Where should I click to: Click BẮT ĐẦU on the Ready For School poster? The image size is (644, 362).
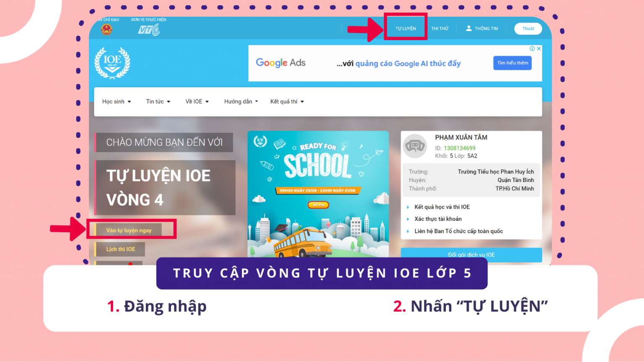tap(318, 205)
